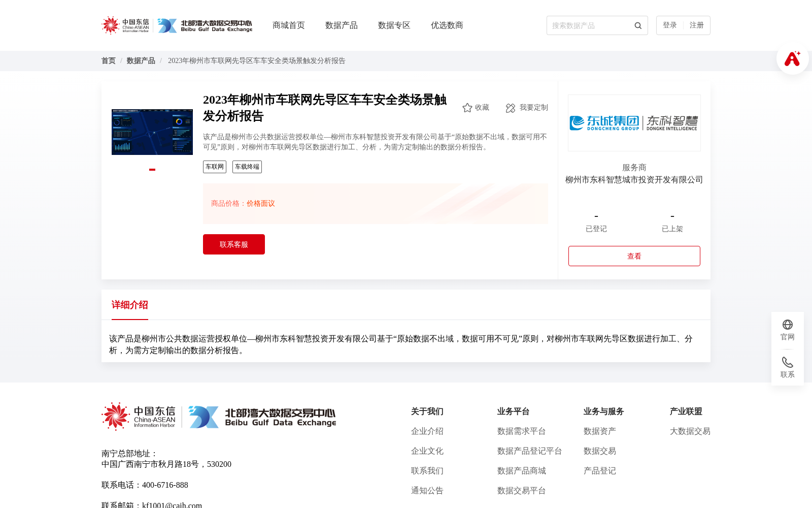Open 联系我们 footer link
Screen dimensions: 812x508
[427, 471]
